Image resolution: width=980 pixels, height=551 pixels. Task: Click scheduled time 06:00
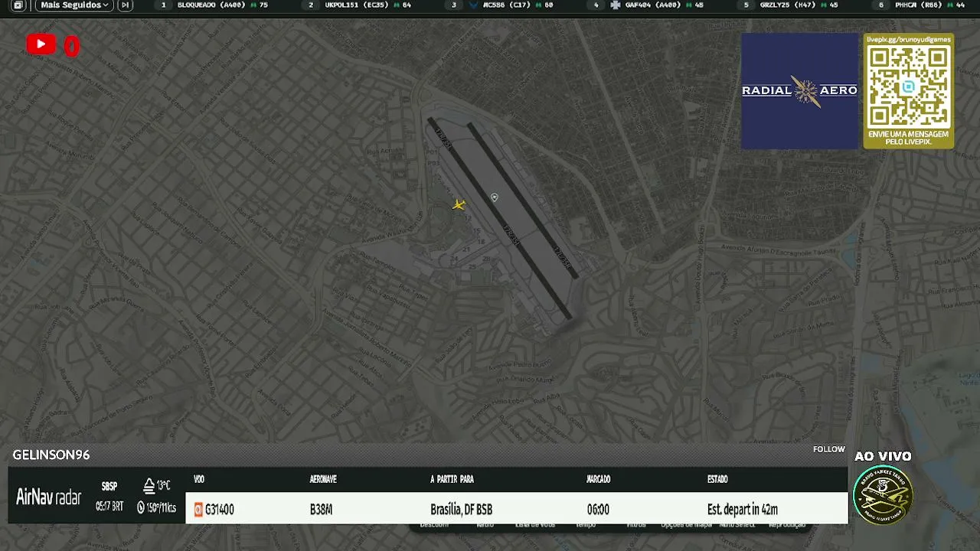[x=598, y=510]
